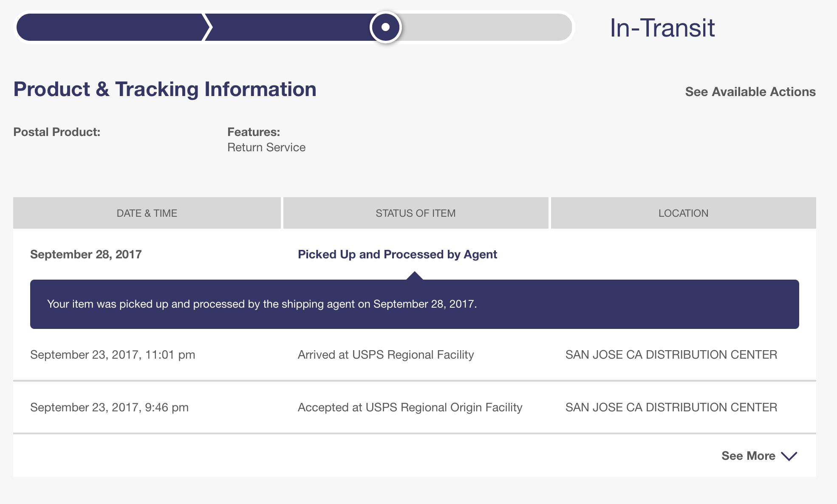Click the dark shipping agent message box
837x504 pixels.
point(414,304)
